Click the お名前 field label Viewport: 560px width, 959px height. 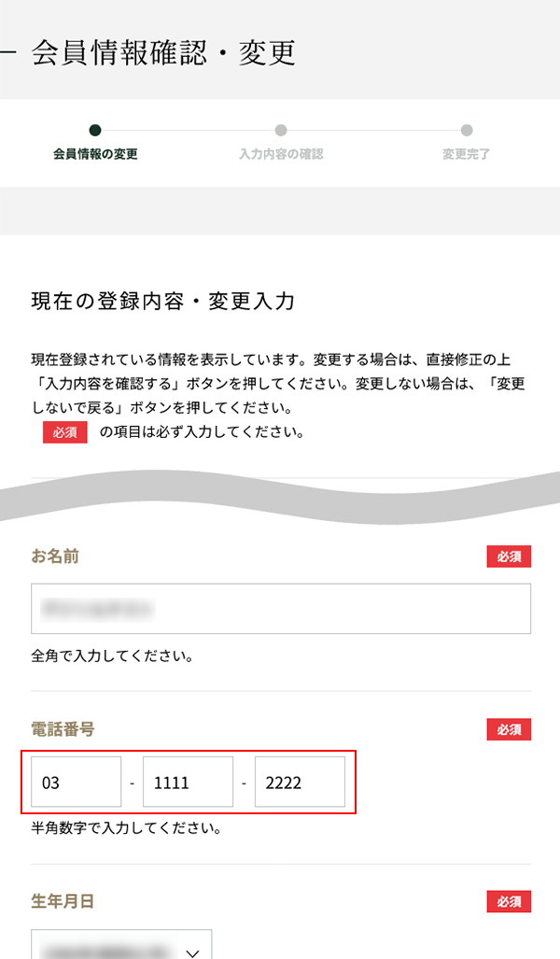pos(55,557)
